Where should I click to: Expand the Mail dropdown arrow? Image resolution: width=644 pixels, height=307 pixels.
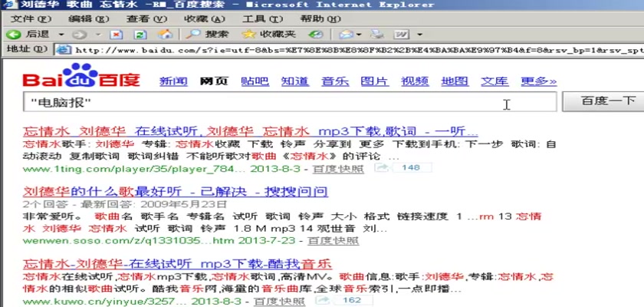click(x=359, y=35)
